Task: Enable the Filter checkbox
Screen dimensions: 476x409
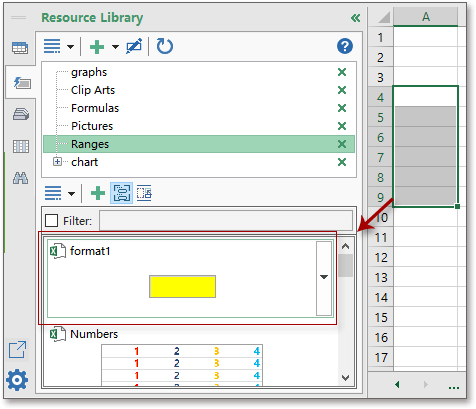Action: [51, 220]
